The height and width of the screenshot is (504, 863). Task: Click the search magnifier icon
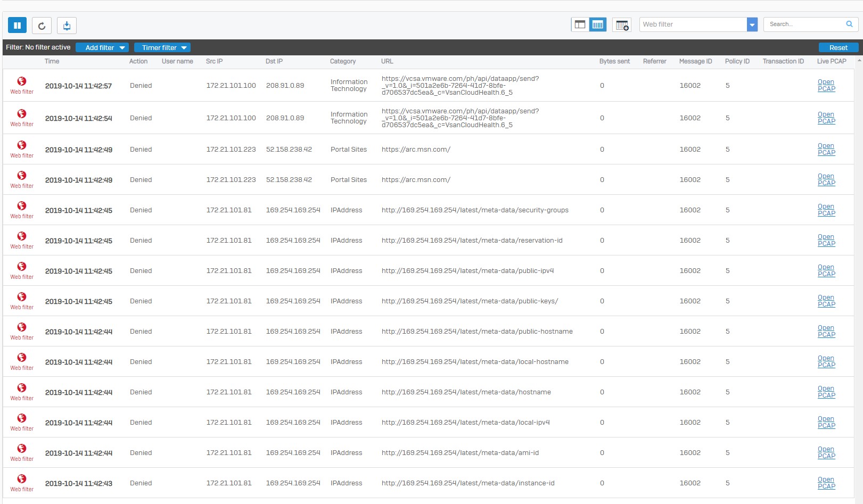coord(849,24)
